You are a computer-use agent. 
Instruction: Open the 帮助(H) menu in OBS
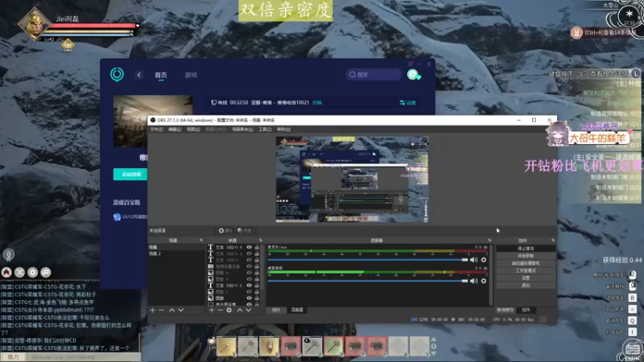[283, 130]
